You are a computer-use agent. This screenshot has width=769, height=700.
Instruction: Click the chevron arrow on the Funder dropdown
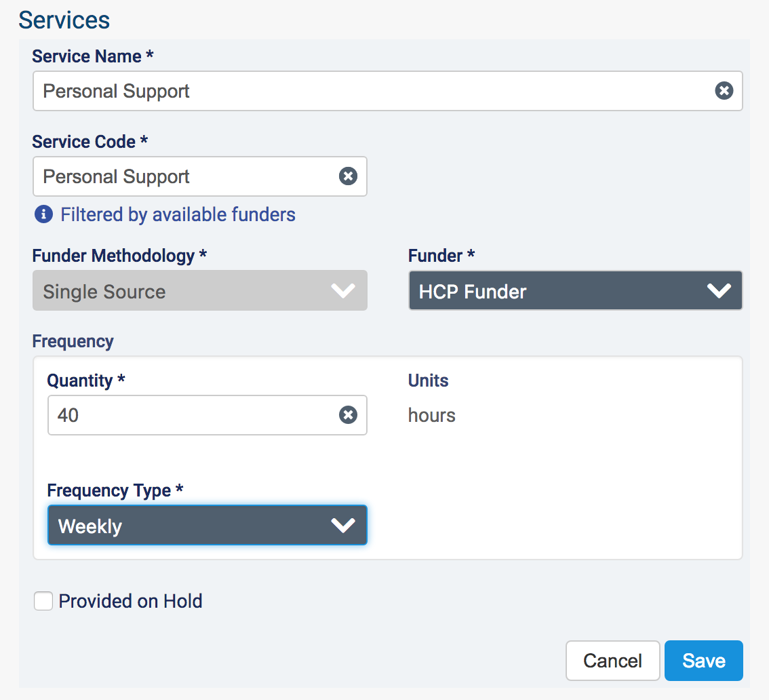[x=719, y=292]
